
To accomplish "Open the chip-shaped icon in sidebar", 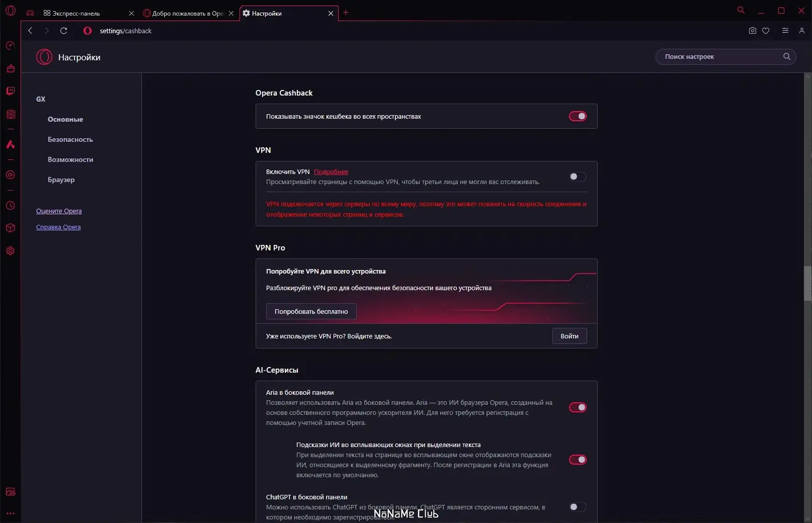I will (x=11, y=114).
